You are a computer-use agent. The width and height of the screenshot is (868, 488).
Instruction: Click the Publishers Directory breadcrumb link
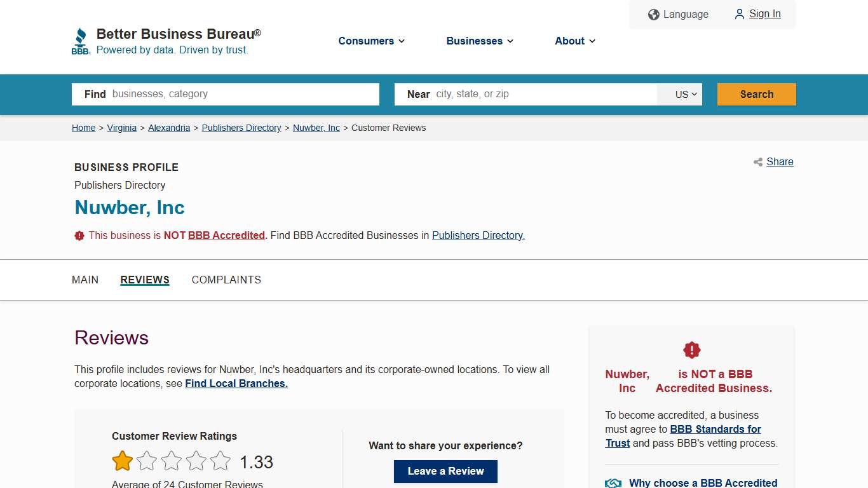[x=241, y=128]
